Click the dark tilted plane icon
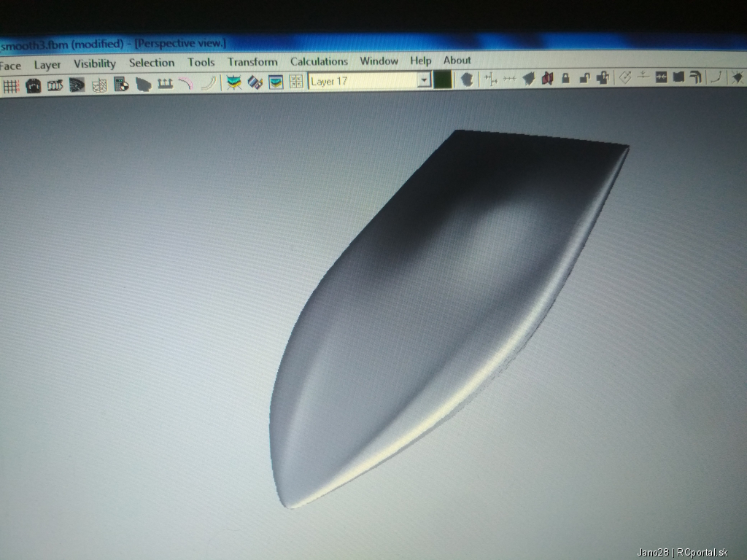 click(x=528, y=78)
